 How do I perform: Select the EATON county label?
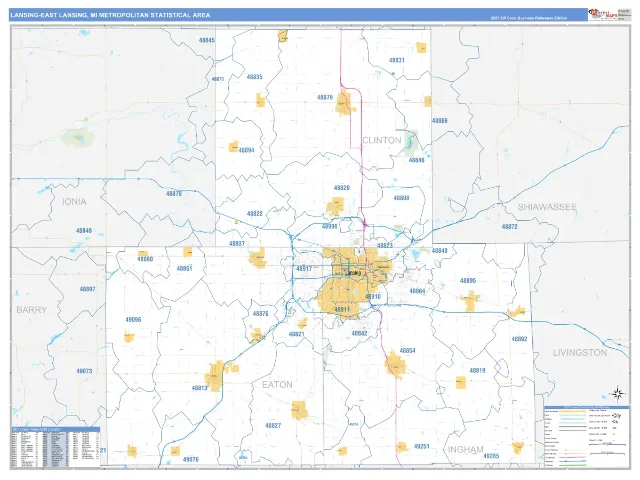[x=277, y=384]
